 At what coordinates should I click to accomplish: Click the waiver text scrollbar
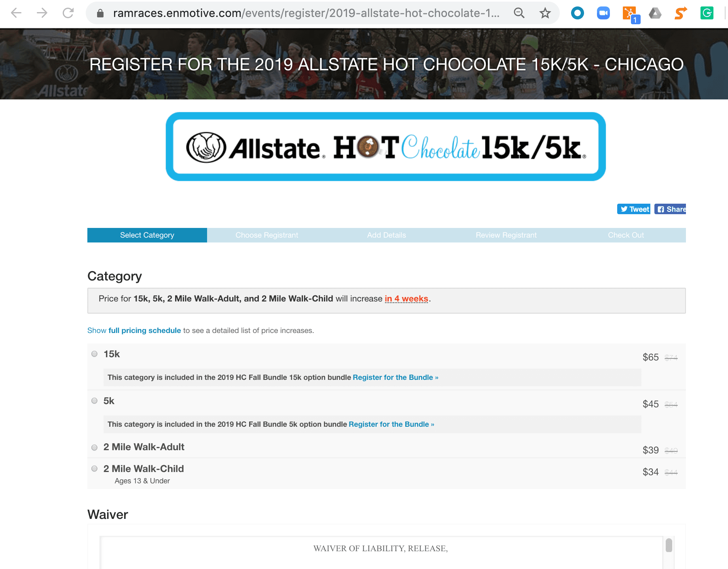[669, 546]
